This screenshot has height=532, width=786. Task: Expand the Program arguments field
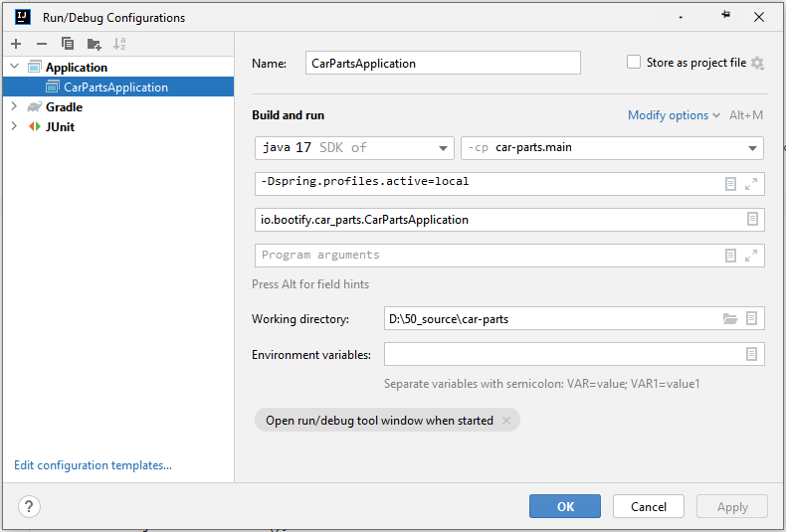click(x=751, y=256)
